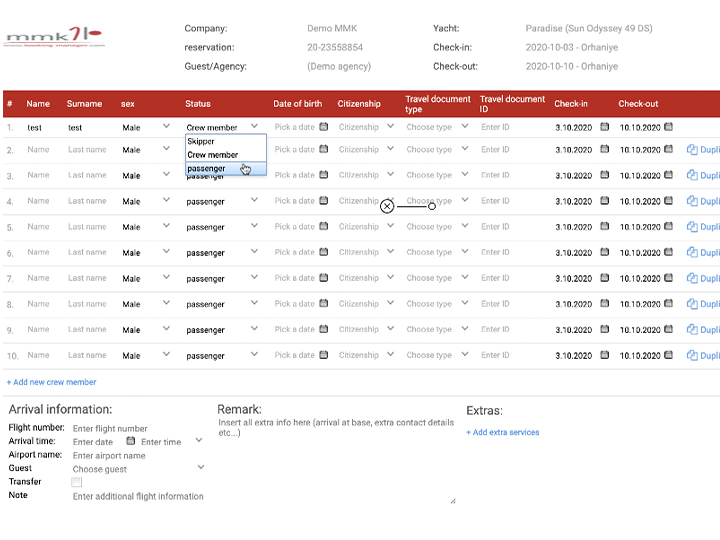Toggle the Transfer checkbox
This screenshot has width=720, height=540.
point(77,482)
